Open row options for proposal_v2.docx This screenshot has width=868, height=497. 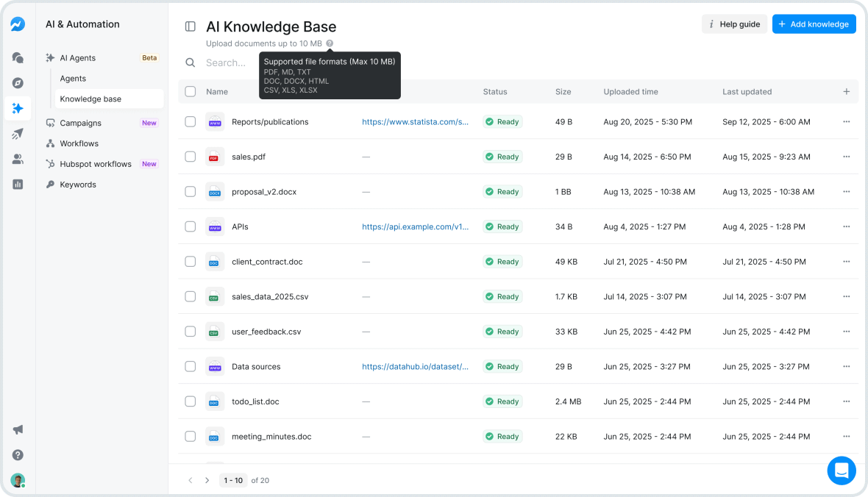coord(847,191)
